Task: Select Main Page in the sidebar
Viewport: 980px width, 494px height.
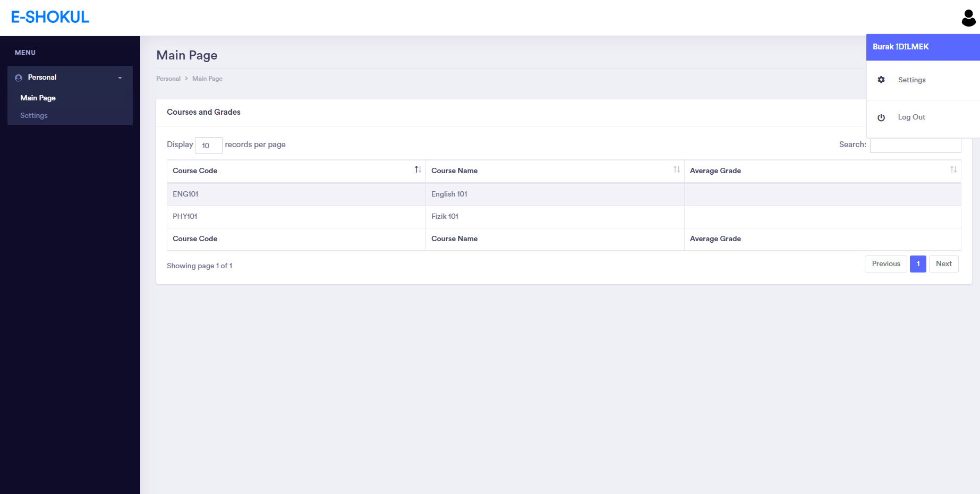Action: pos(38,98)
